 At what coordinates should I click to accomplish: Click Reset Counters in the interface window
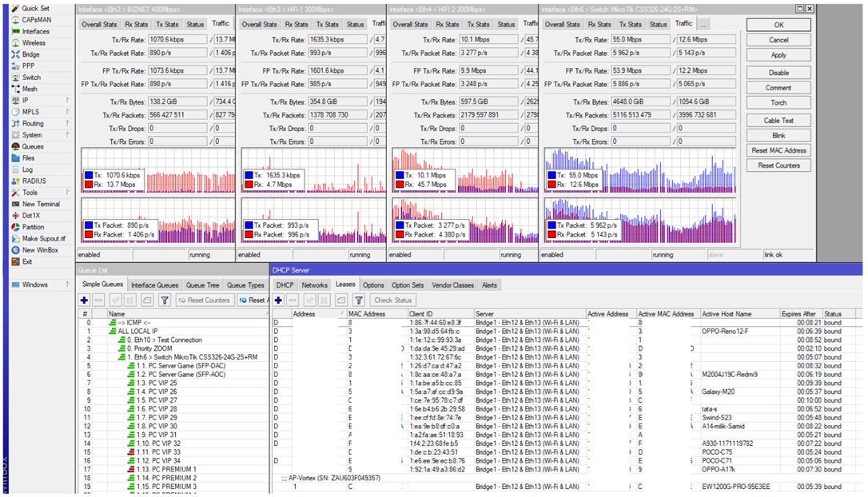click(x=778, y=165)
